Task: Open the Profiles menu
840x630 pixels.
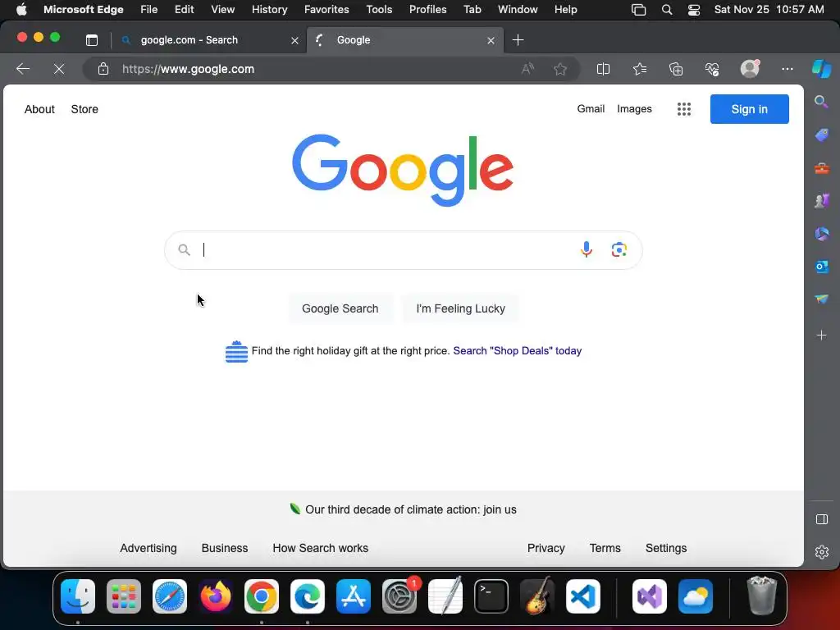Action: click(x=427, y=10)
